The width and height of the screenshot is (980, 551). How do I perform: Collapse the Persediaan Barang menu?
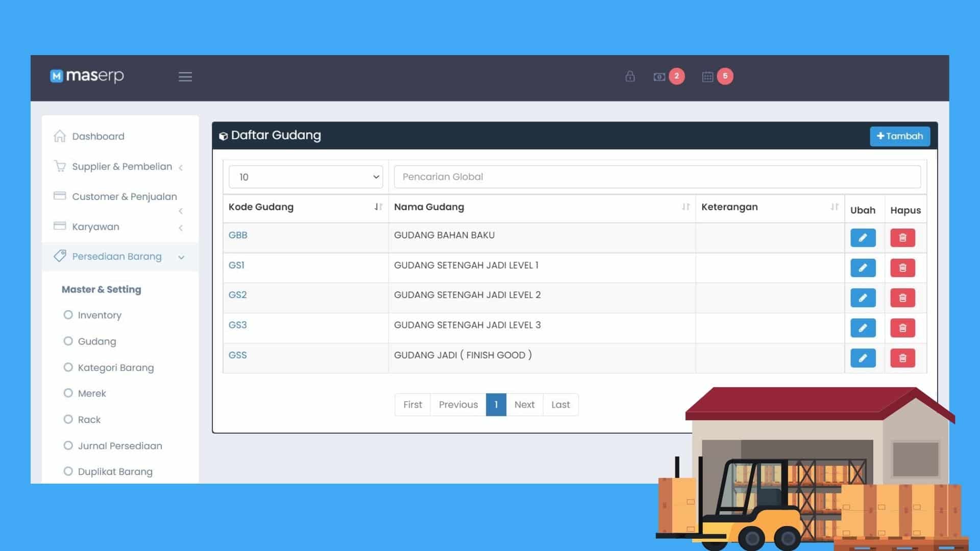(x=117, y=257)
